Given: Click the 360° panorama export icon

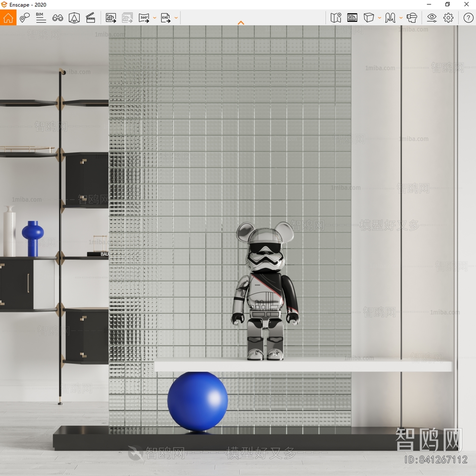Looking at the screenshot, I should click(144, 18).
